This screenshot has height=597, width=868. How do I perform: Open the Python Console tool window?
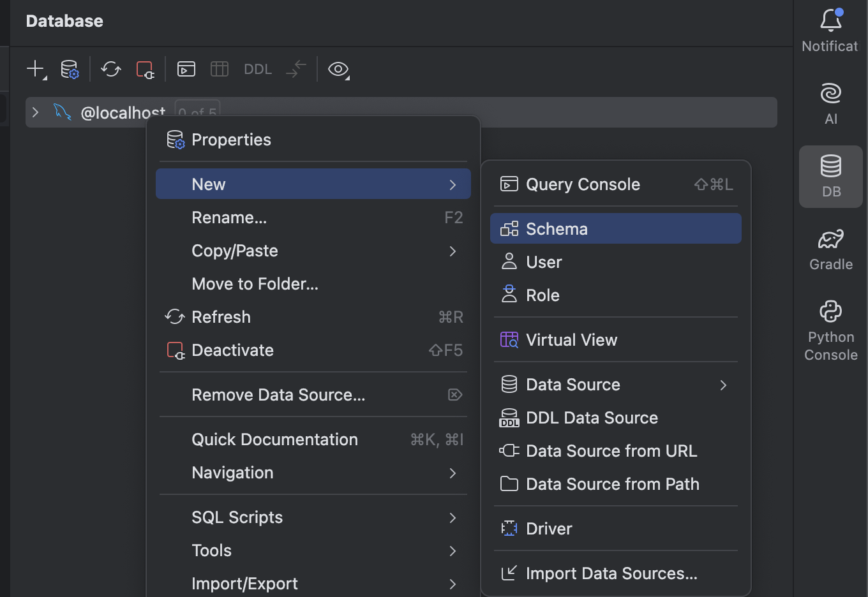tap(830, 330)
